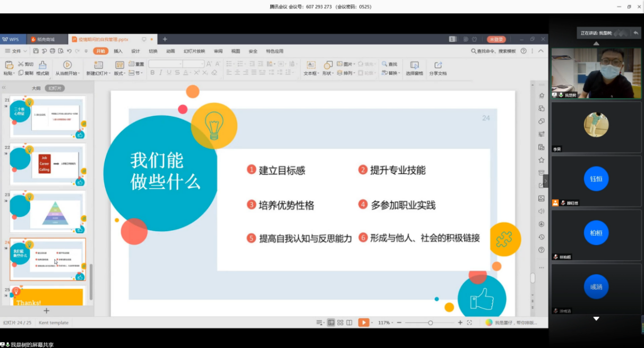644x348 pixels.
Task: Click the orange 未登录 login button
Action: click(496, 39)
